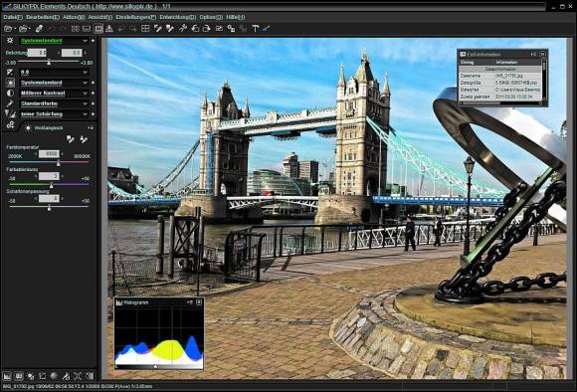
Task: Toggle the thumbnail view mode icon
Action: [76, 28]
